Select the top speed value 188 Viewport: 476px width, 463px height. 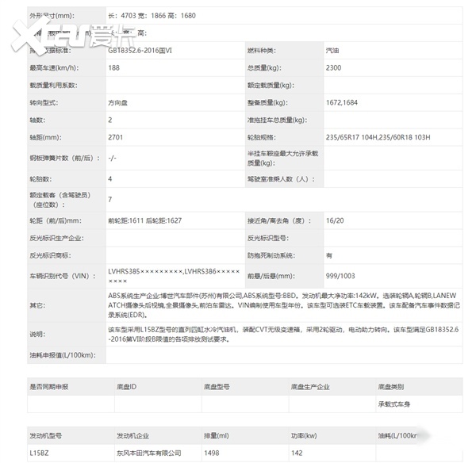point(113,67)
